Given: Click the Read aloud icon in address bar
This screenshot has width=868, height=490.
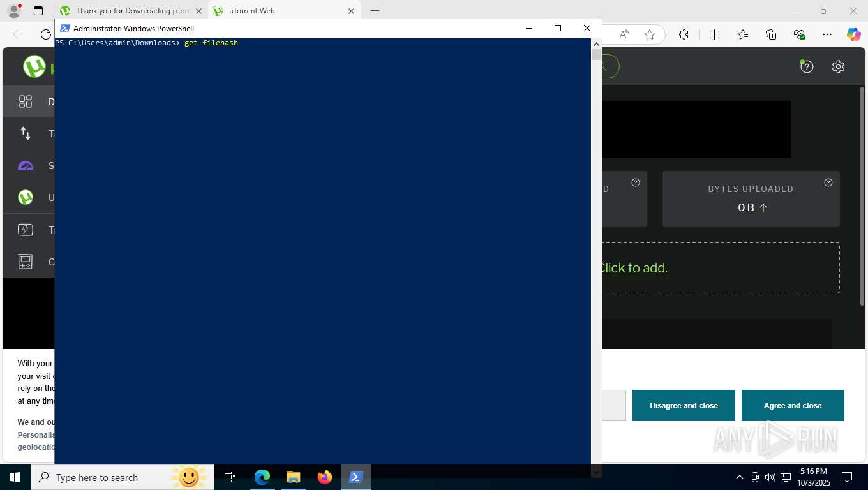Looking at the screenshot, I should pos(624,34).
